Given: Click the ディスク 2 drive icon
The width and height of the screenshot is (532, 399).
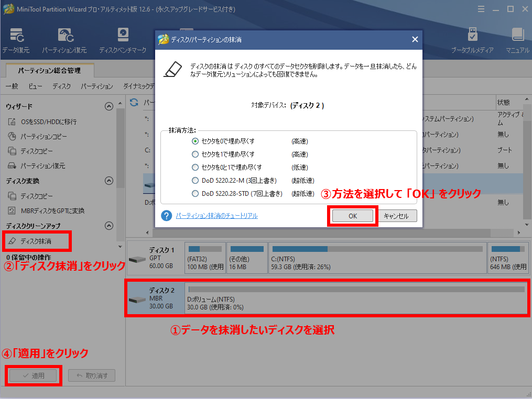Looking at the screenshot, I should click(x=137, y=300).
